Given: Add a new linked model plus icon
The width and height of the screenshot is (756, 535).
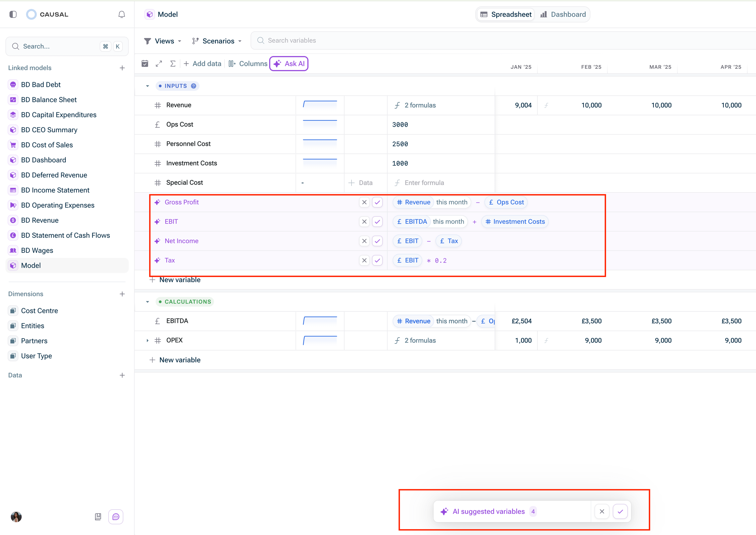Looking at the screenshot, I should click(122, 68).
